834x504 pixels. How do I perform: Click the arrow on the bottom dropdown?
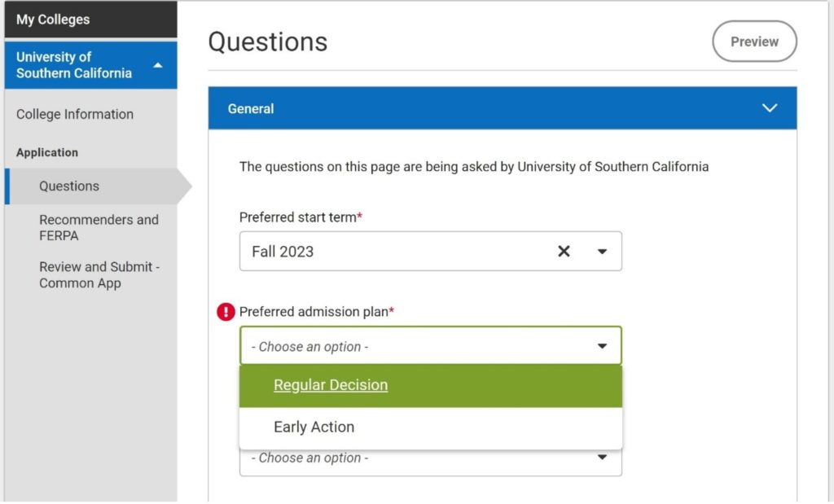602,458
